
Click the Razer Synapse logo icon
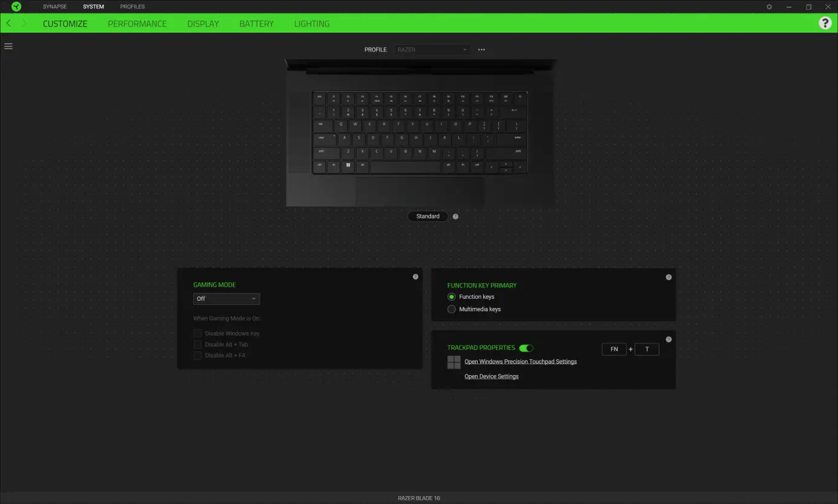click(16, 6)
